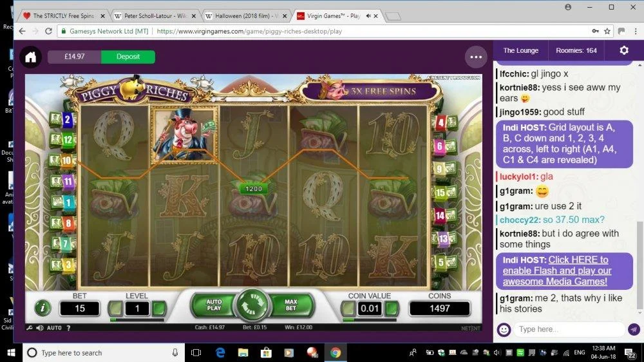Viewport: 644px width, 362px height.
Task: Open game help question mark icon
Action: (69, 328)
